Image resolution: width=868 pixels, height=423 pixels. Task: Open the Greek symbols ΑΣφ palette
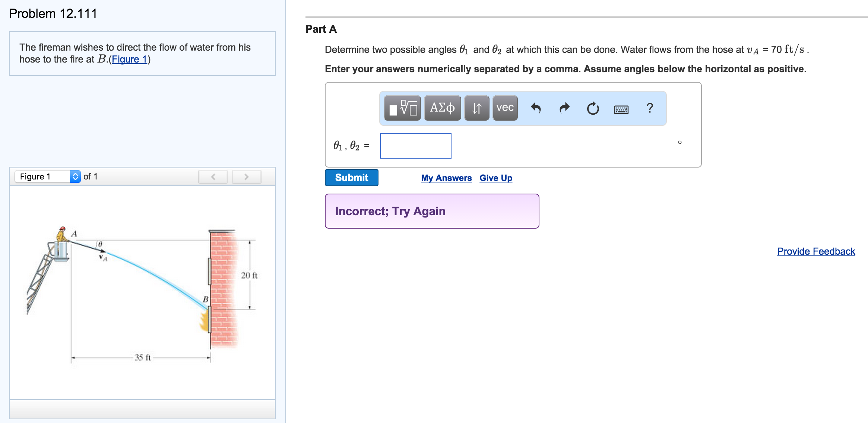[443, 108]
